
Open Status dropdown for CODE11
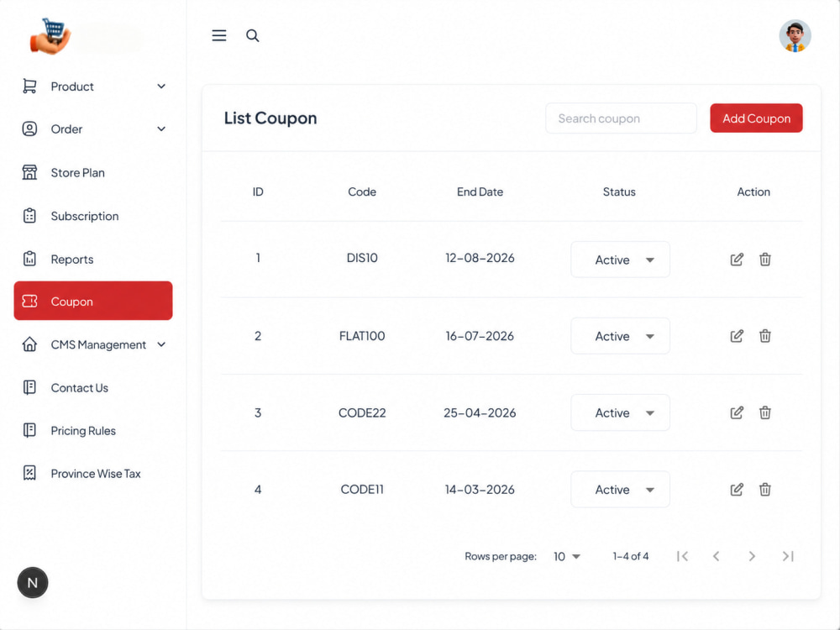[x=621, y=489]
